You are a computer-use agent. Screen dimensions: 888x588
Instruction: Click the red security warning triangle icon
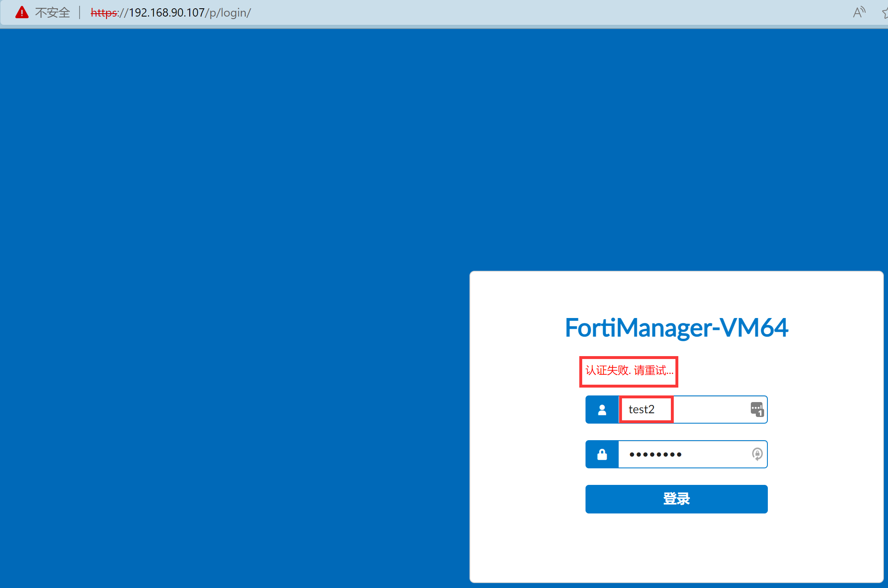tap(22, 12)
